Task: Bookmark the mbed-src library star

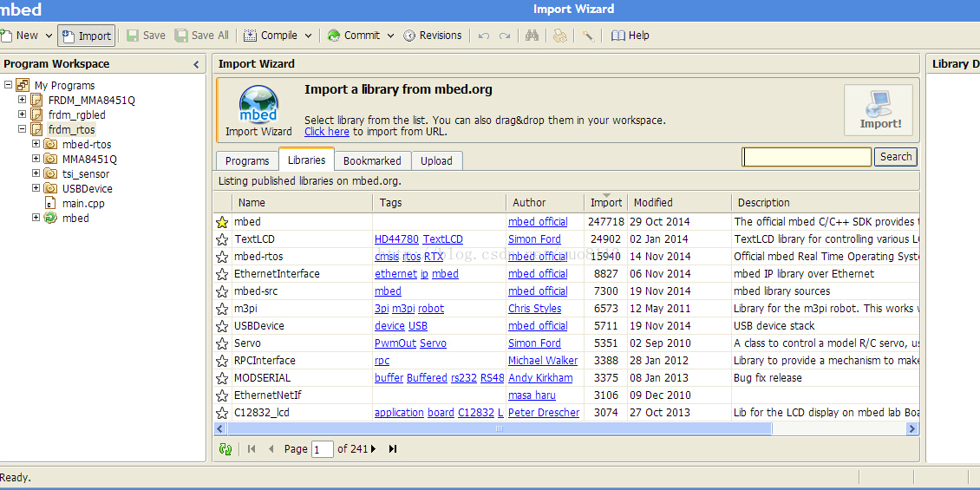Action: (222, 291)
